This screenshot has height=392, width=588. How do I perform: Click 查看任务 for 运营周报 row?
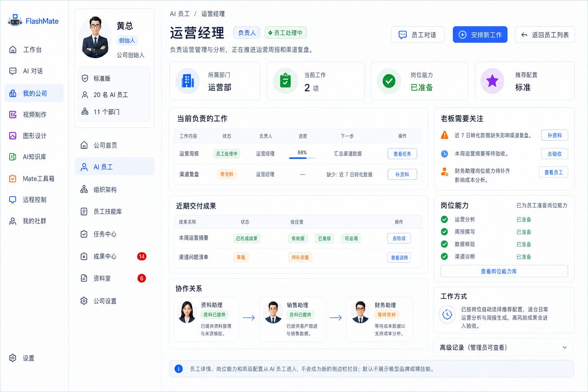click(x=402, y=154)
